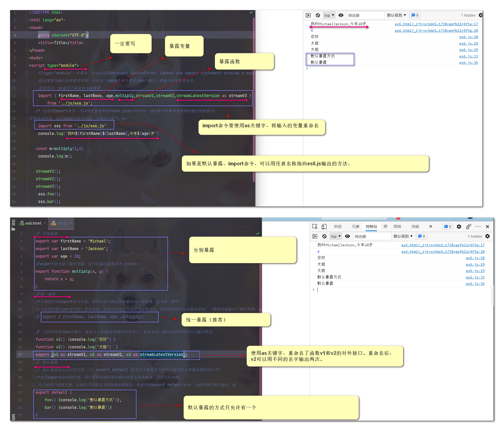Switch to the 网络 network tab

(397, 227)
